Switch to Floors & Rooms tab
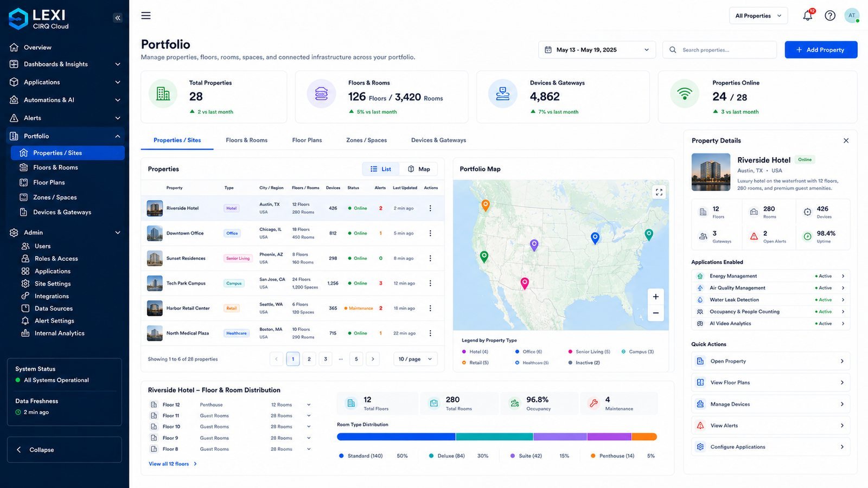Screen dimensions: 868x488 (247, 140)
